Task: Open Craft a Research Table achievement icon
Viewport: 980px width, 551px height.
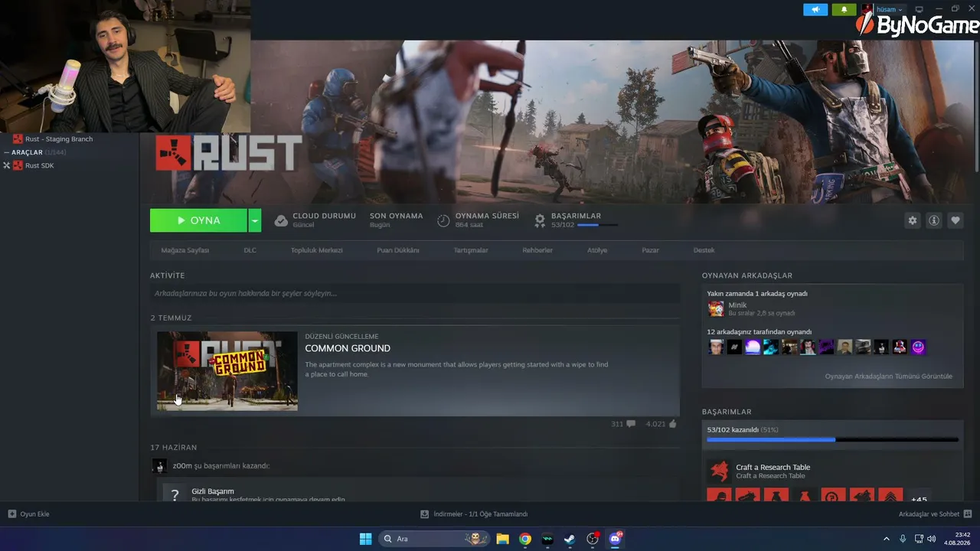Action: pyautogui.click(x=718, y=471)
